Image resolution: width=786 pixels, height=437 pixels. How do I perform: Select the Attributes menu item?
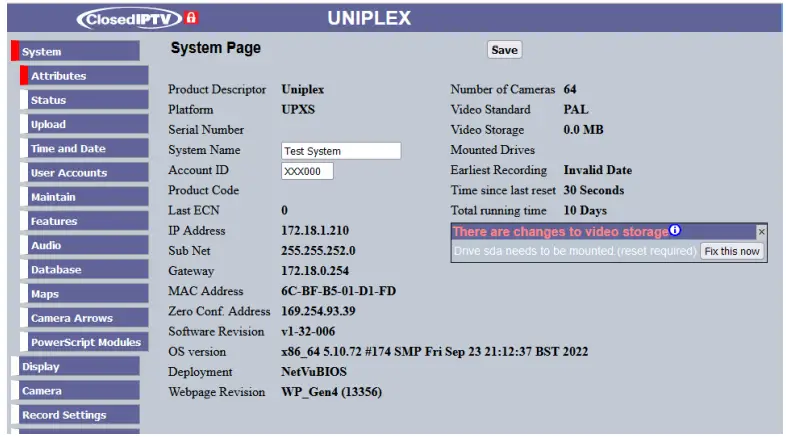[84, 76]
